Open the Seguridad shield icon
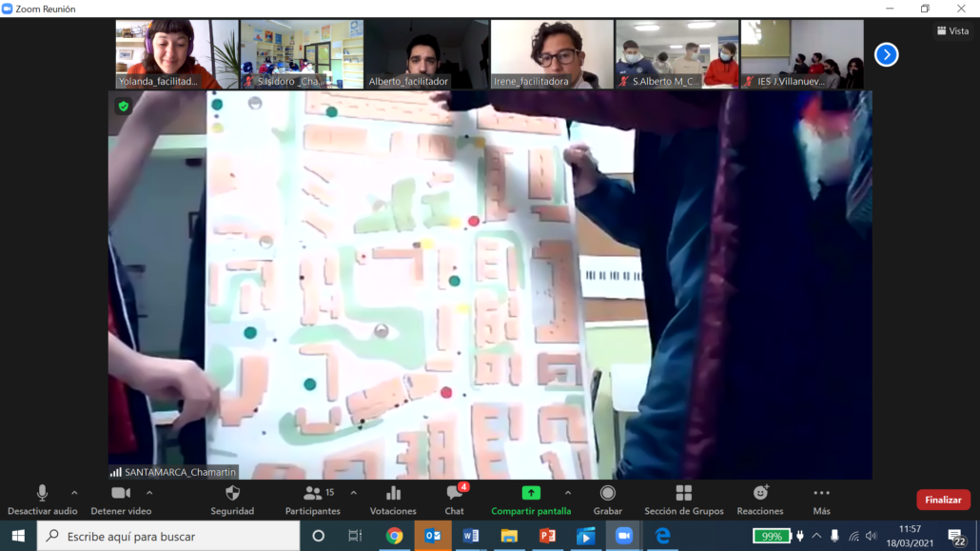 [x=232, y=493]
